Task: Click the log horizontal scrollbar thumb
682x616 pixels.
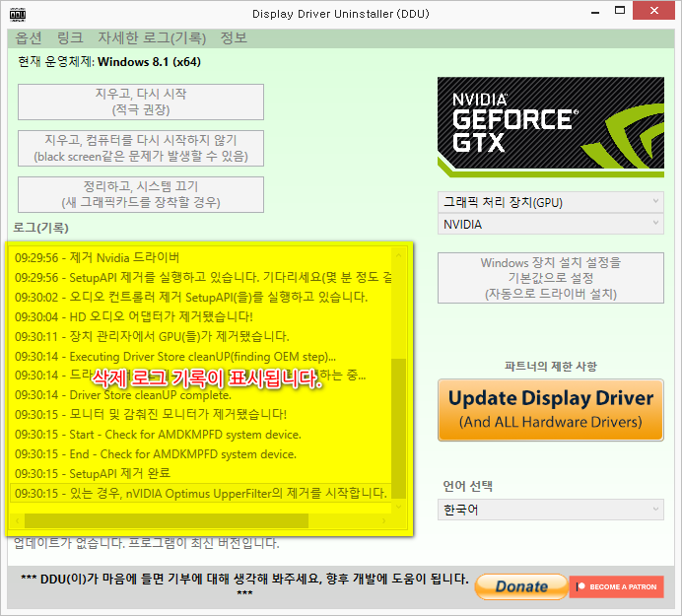Action: 167,520
